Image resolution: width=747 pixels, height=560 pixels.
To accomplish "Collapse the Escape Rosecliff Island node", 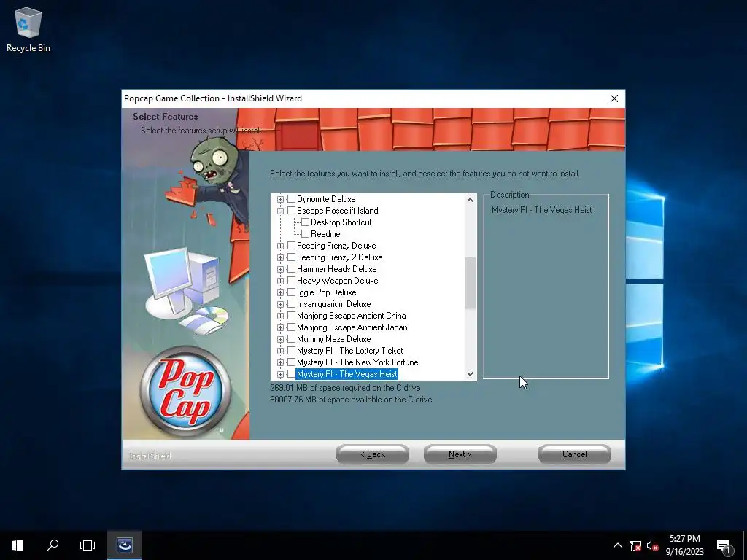I will click(x=280, y=211).
